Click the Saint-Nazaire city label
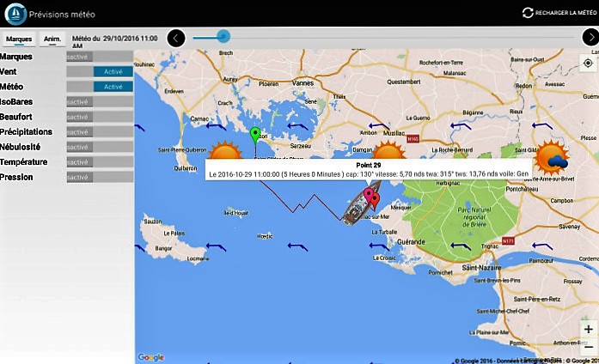The image size is (599, 364). 481,268
